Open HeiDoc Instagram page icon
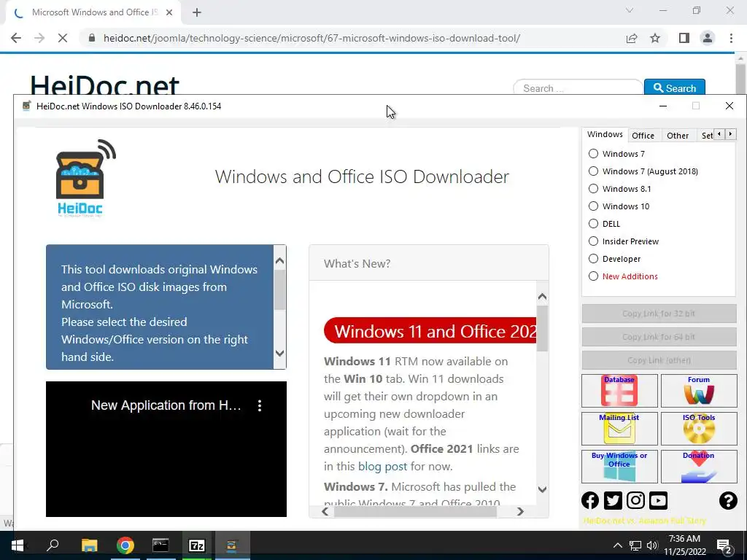Screen dimensions: 747x560 click(x=635, y=500)
